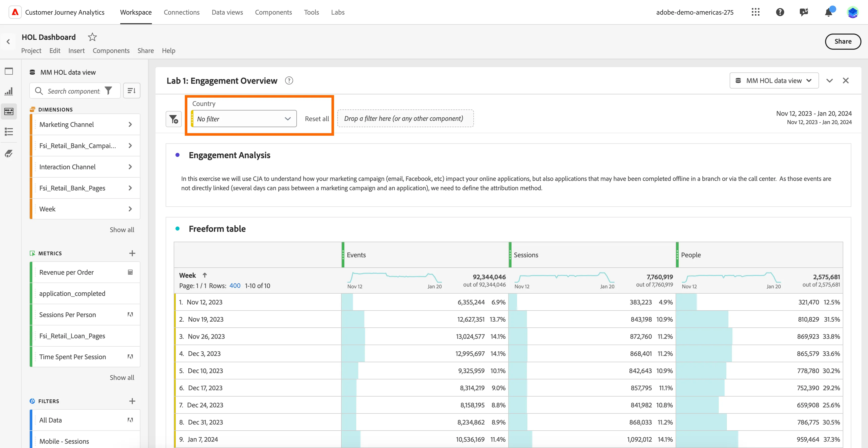Open the app switcher grid icon

(x=755, y=12)
